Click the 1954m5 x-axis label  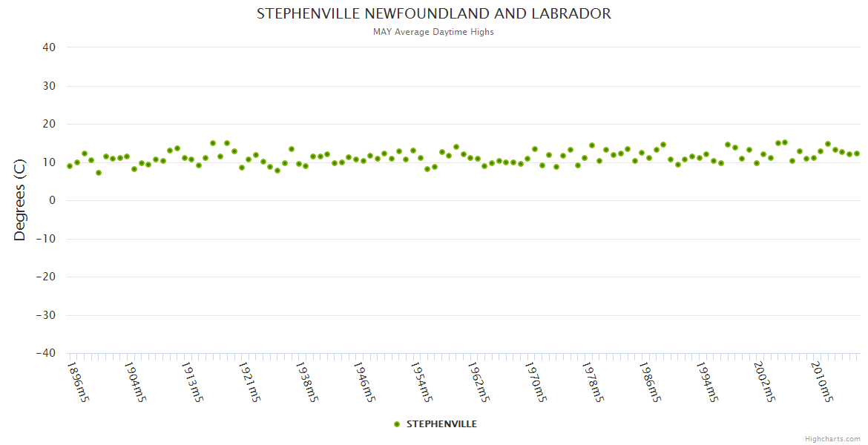click(421, 382)
